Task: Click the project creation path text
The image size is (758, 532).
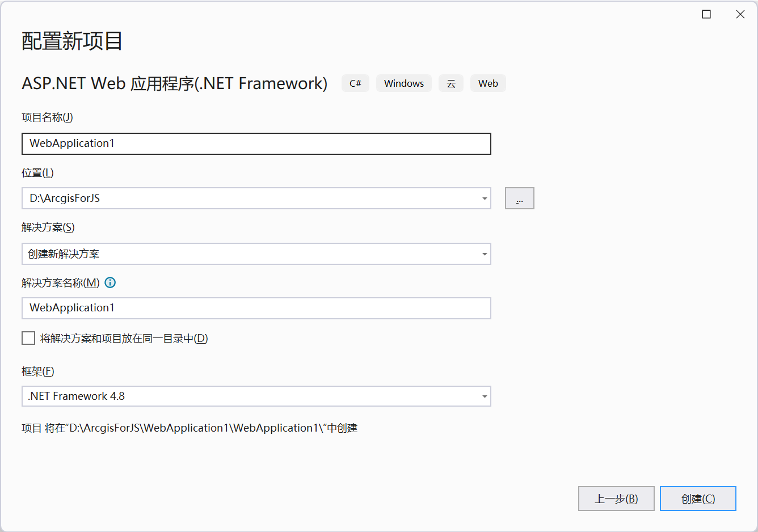Action: point(189,428)
